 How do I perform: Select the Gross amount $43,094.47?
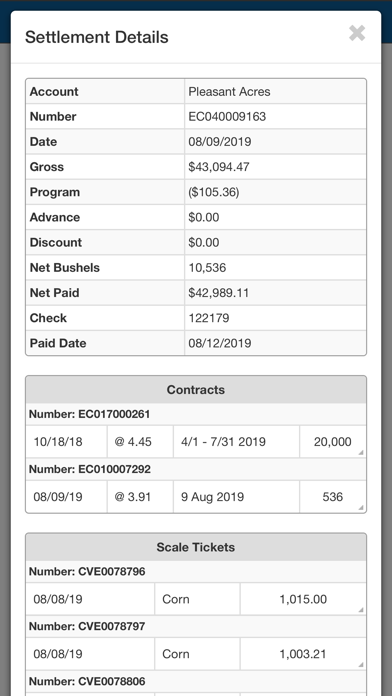(x=219, y=167)
